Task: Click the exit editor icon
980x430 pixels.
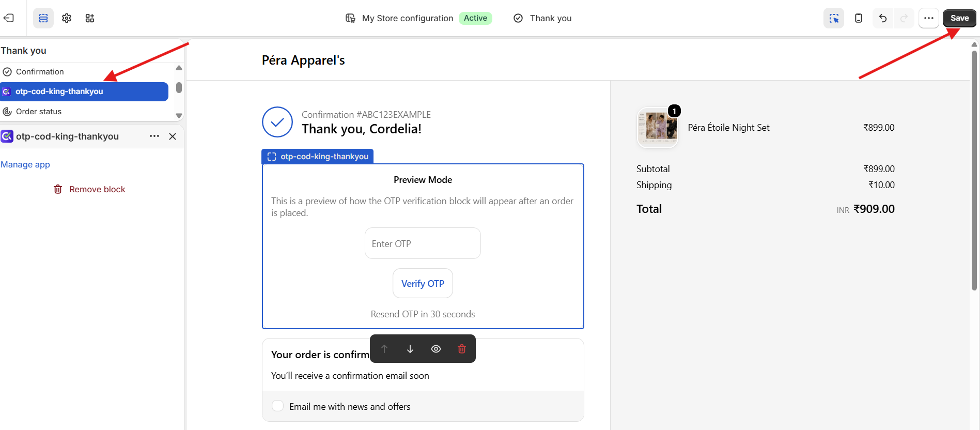Action: (9, 18)
